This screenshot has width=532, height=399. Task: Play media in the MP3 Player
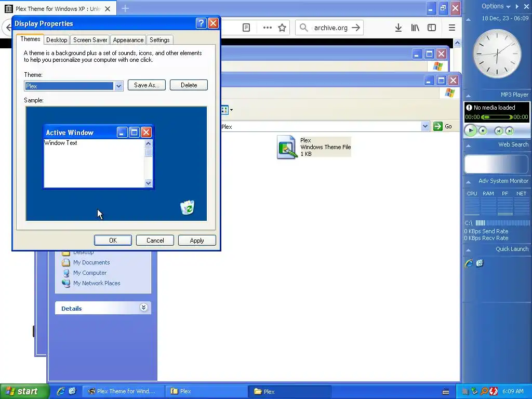click(471, 130)
